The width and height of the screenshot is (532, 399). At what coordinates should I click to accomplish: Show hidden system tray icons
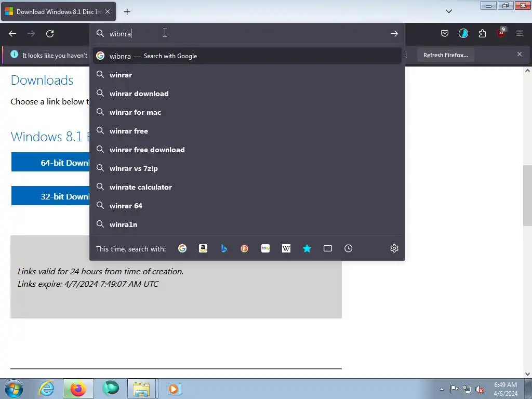442,389
